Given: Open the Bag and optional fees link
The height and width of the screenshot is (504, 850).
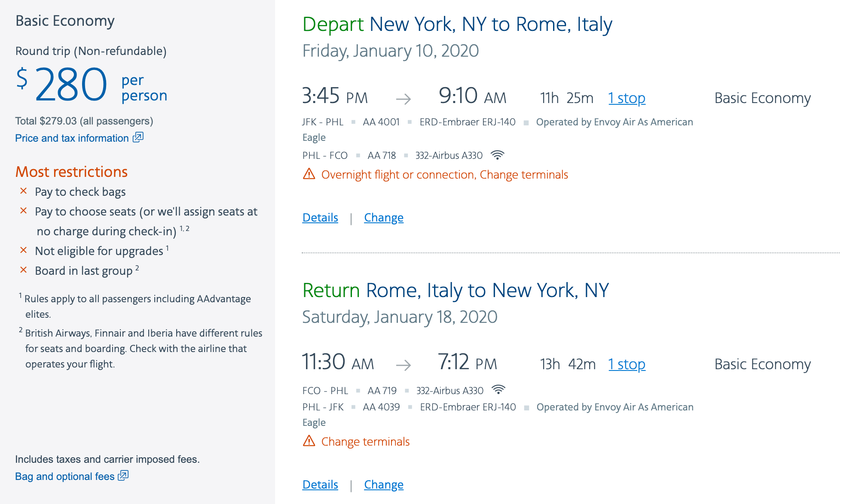Looking at the screenshot, I should (x=65, y=477).
